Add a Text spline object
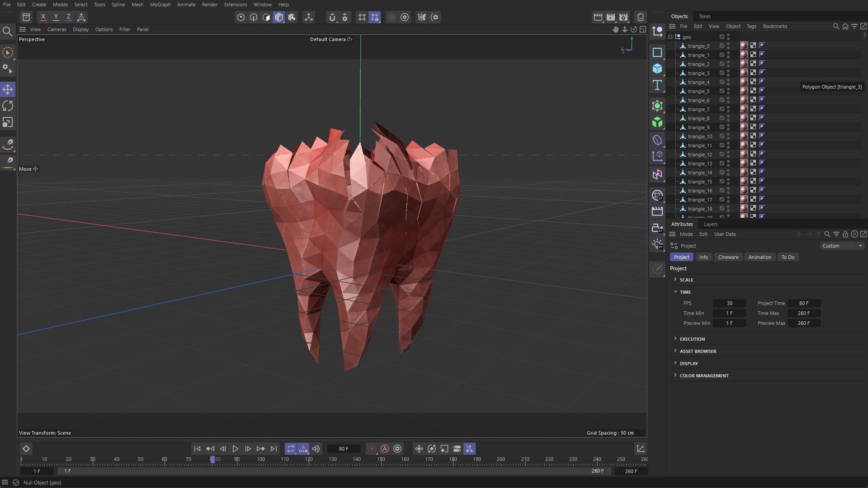 click(x=657, y=85)
